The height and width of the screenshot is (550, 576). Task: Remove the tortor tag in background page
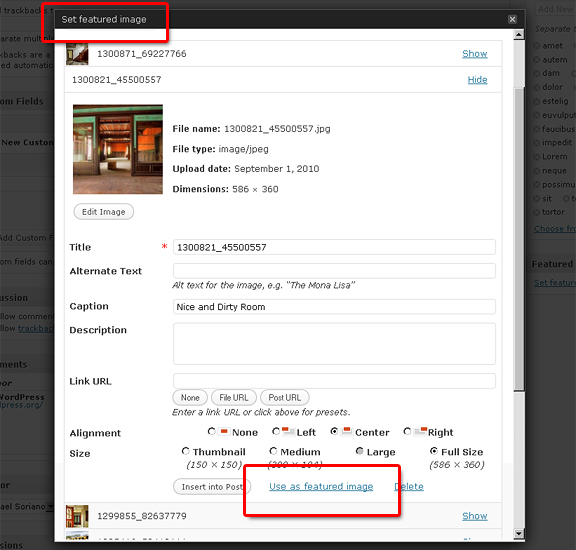tap(537, 212)
